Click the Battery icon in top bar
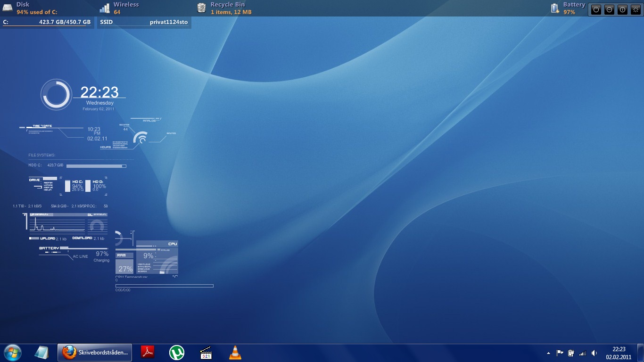The image size is (644, 362). point(555,8)
